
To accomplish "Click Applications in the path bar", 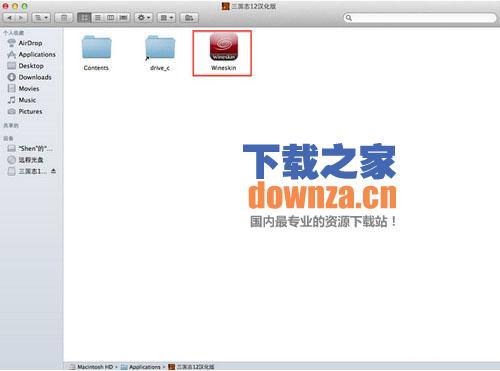I will click(141, 367).
